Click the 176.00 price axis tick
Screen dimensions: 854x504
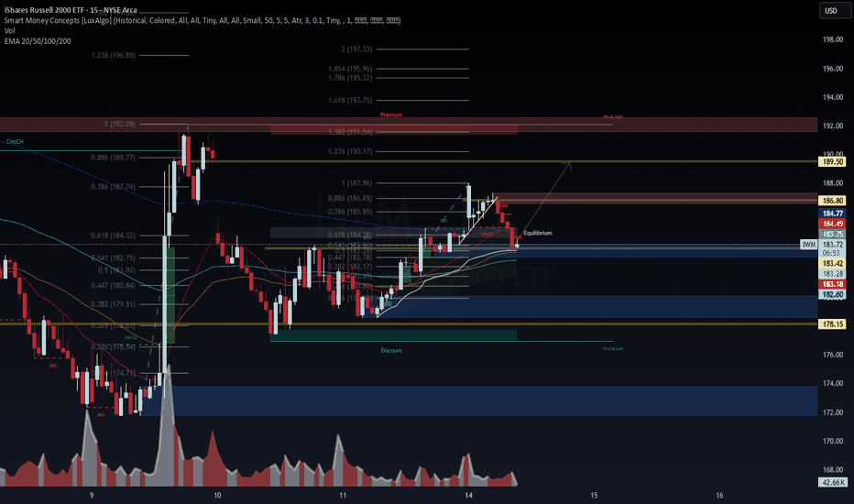pyautogui.click(x=833, y=355)
